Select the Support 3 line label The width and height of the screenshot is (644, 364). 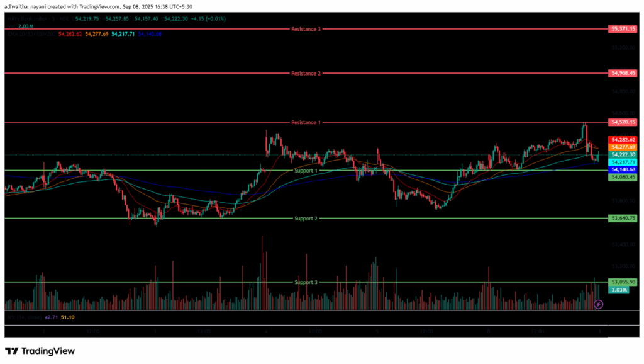306,282
